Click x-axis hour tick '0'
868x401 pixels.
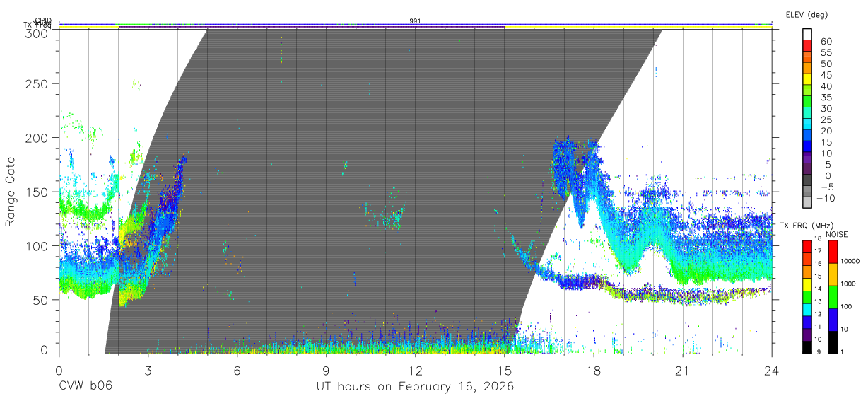click(59, 370)
